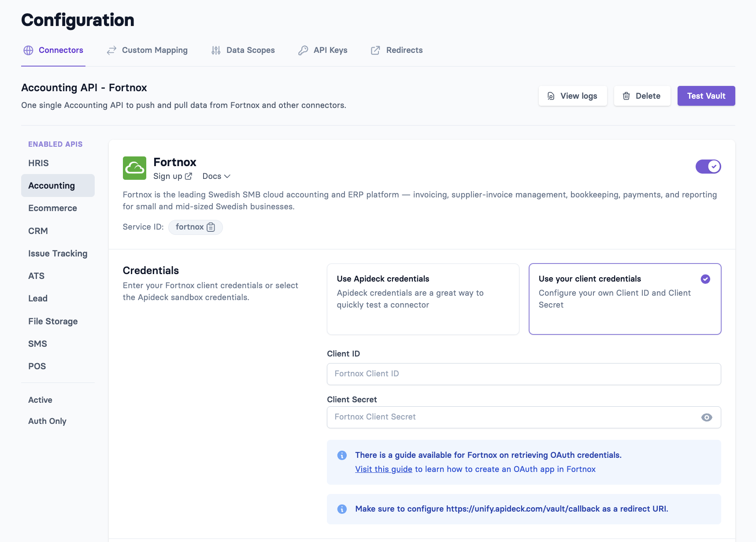Screen dimensions: 756x542
Task: Filter by Active connectors
Action: (40, 400)
